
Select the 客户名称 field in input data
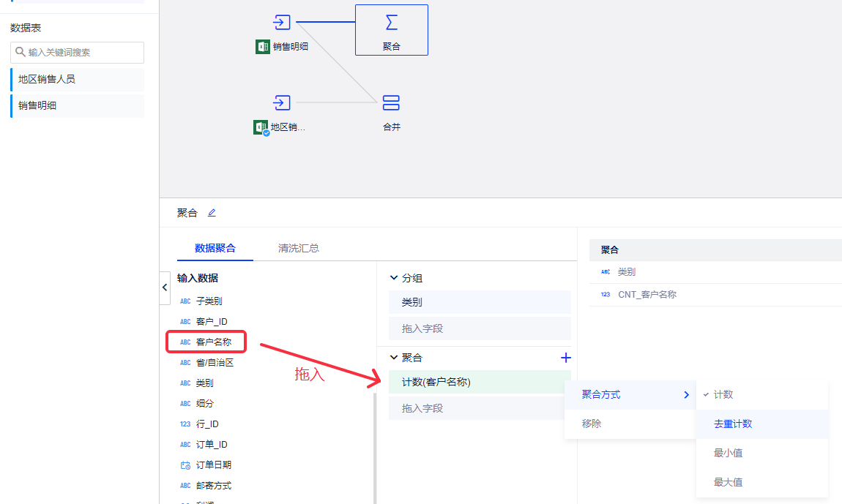pos(213,342)
